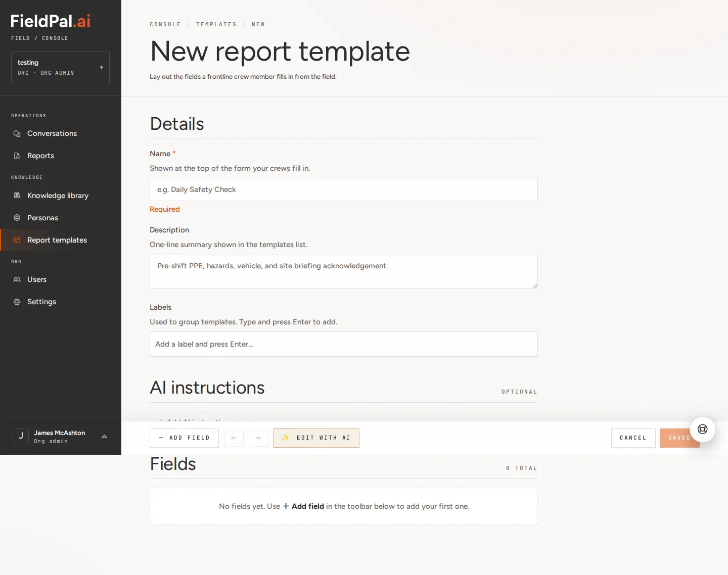Click the redo arrow in the toolbar
Screen dimensions: 728x575
click(258, 438)
